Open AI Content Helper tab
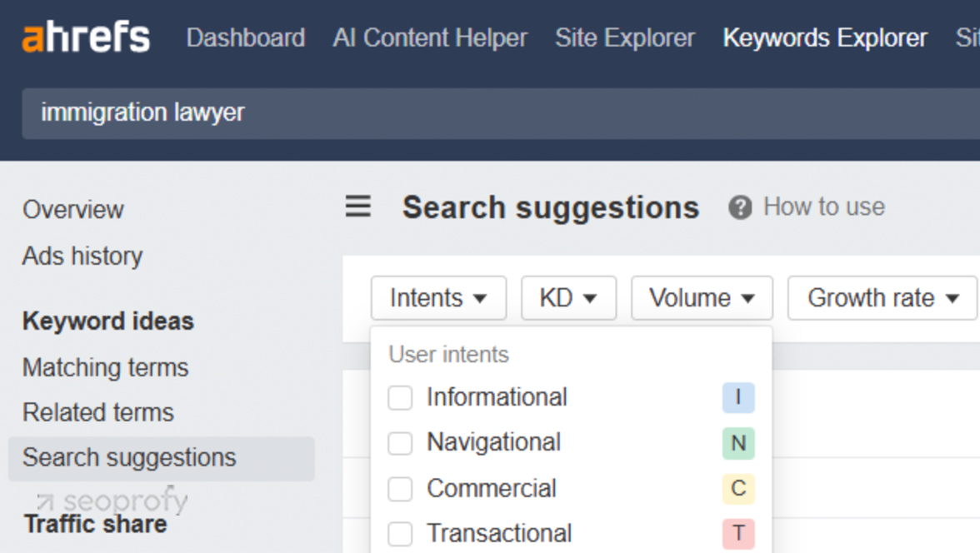The image size is (980, 553). [430, 38]
